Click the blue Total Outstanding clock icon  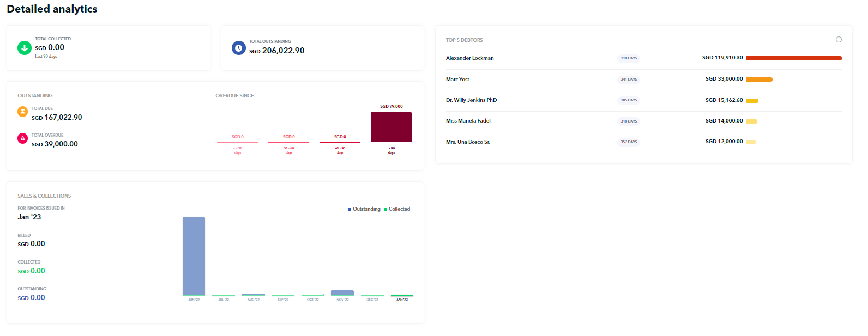tap(239, 48)
